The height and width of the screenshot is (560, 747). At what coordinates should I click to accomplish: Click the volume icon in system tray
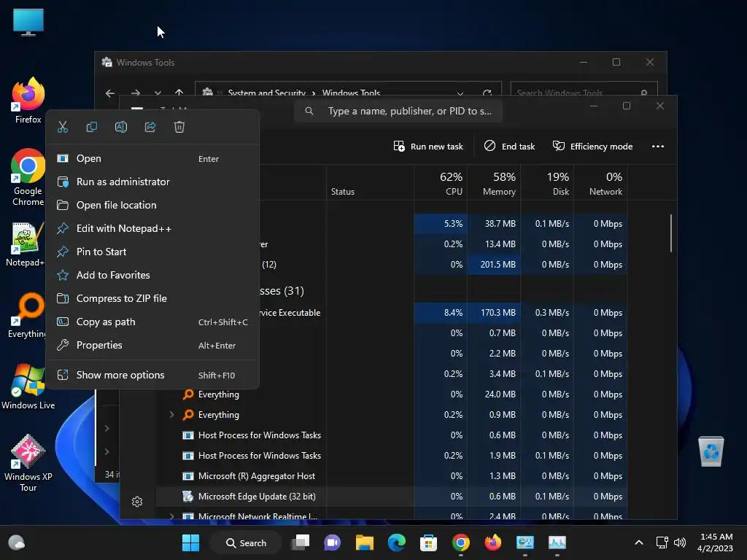pos(680,542)
